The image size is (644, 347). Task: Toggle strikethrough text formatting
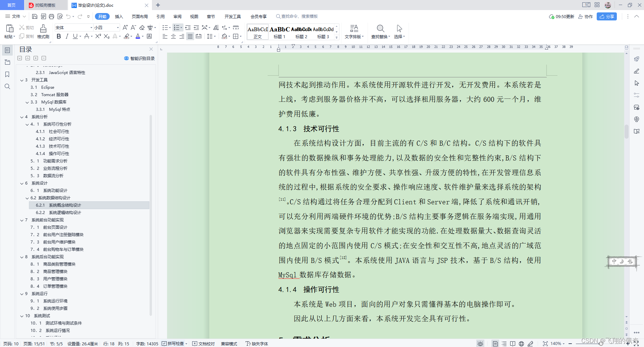point(87,36)
